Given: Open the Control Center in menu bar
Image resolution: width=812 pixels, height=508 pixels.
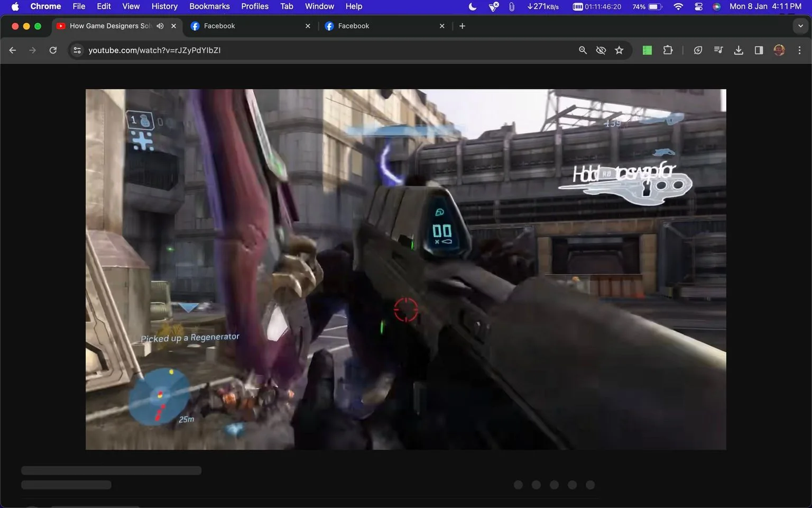Looking at the screenshot, I should point(698,6).
